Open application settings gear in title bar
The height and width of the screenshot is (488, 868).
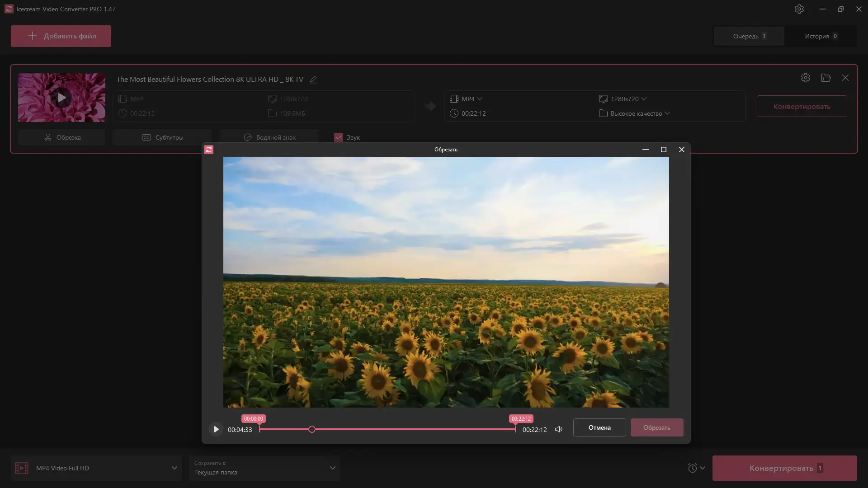(799, 9)
